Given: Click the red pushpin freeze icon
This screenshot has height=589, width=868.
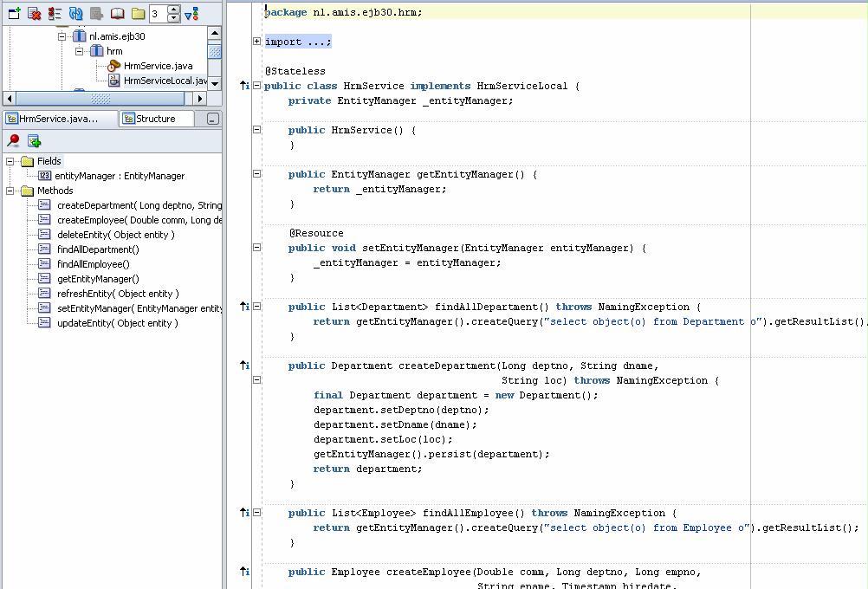Looking at the screenshot, I should click(x=13, y=140).
